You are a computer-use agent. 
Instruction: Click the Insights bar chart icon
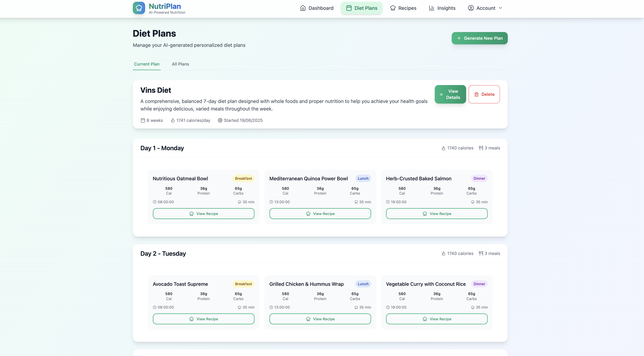click(x=431, y=8)
